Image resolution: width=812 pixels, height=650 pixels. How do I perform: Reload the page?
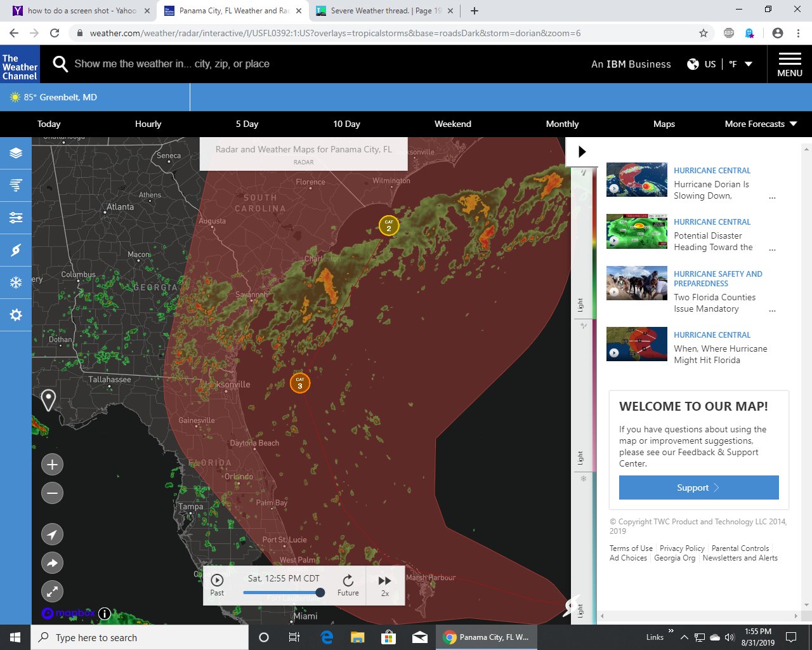coord(55,33)
